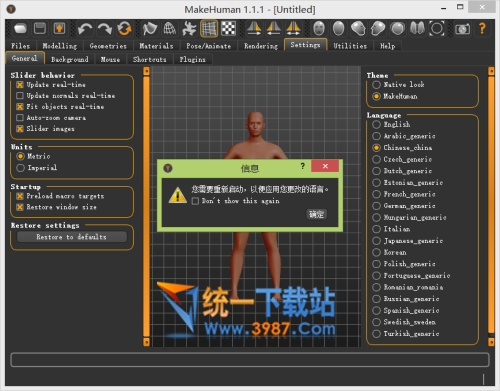Viewport: 500px width, 391px height.
Task: Click the bottom status text field
Action: tap(250, 360)
